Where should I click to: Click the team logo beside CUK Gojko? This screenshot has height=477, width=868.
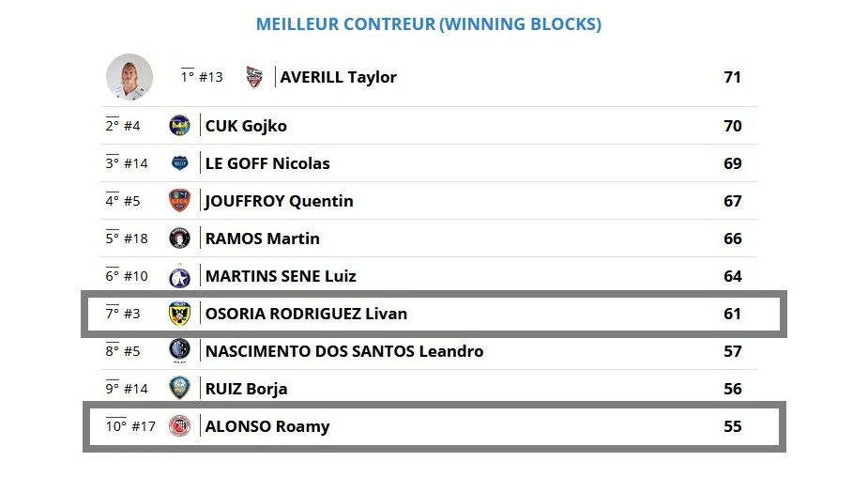pyautogui.click(x=179, y=126)
